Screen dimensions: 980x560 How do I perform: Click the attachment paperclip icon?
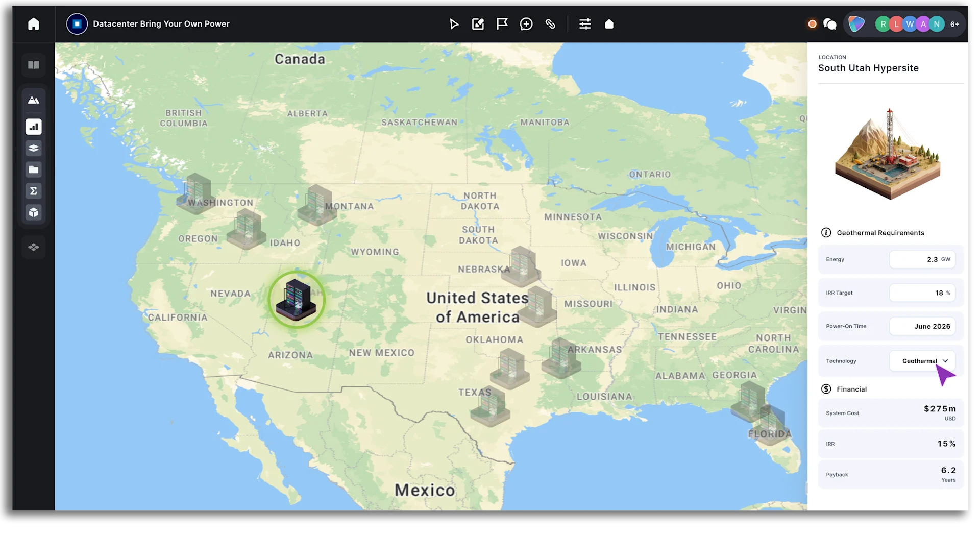550,24
